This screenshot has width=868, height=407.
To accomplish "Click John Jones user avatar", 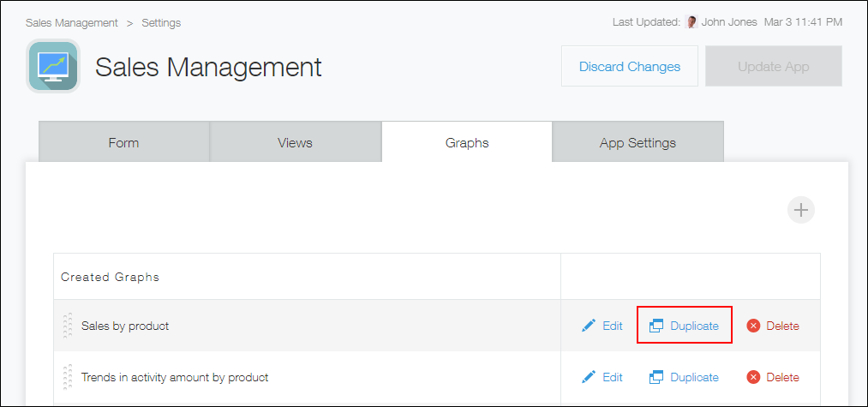I will [x=691, y=22].
